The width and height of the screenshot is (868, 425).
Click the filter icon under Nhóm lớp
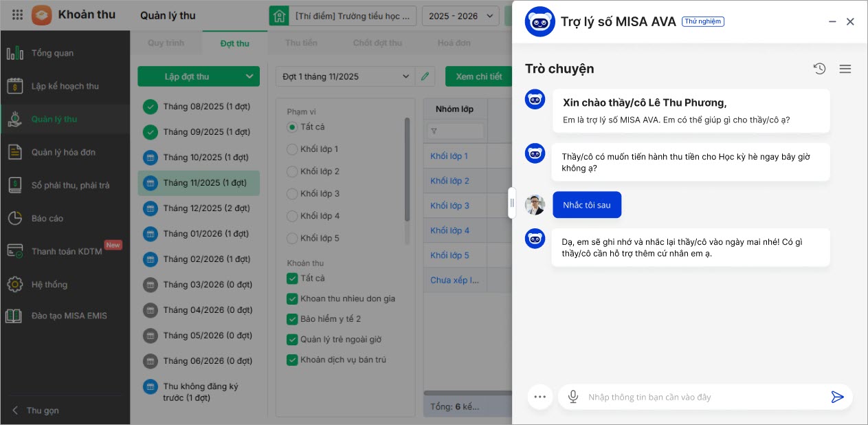click(434, 131)
